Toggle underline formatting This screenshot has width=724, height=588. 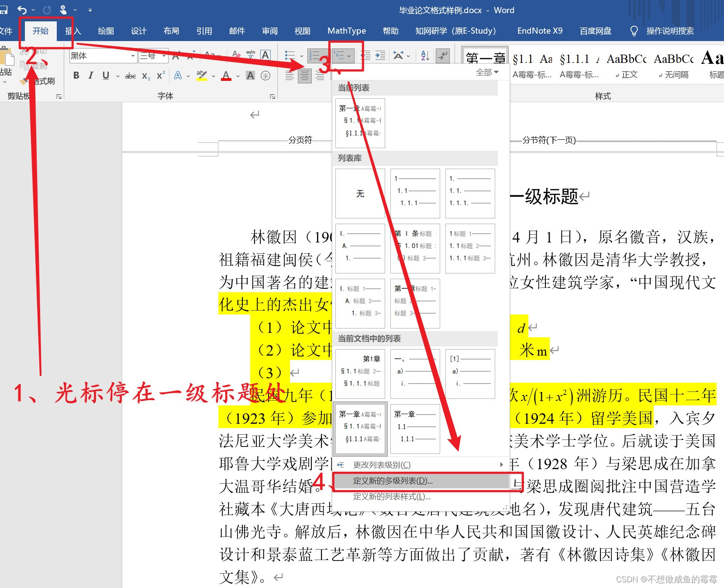[x=106, y=76]
